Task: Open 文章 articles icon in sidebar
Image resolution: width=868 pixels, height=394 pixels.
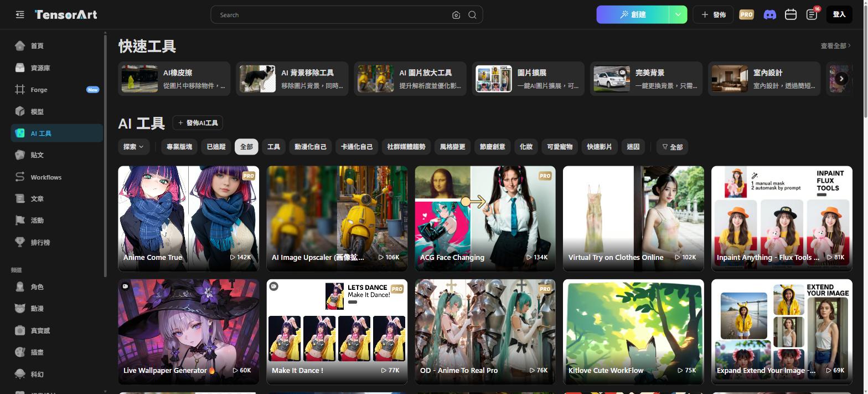Action: [x=20, y=198]
